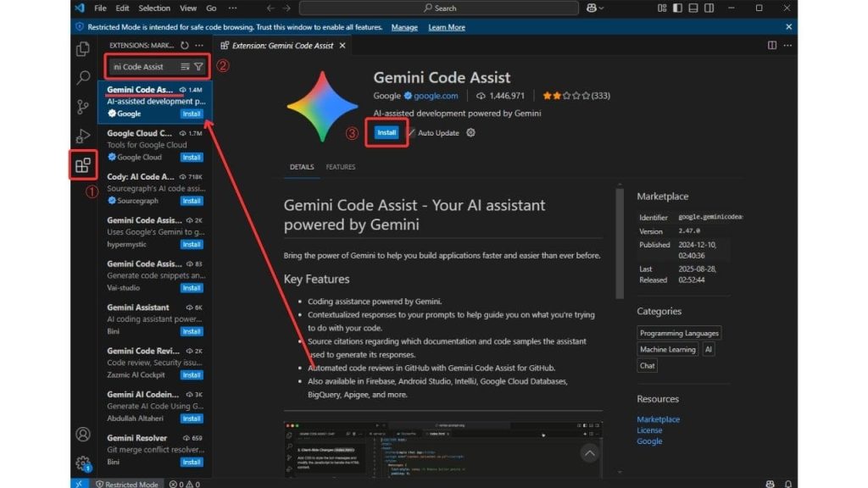Toggle the primary side bar
This screenshot has width=868, height=488.
(677, 8)
